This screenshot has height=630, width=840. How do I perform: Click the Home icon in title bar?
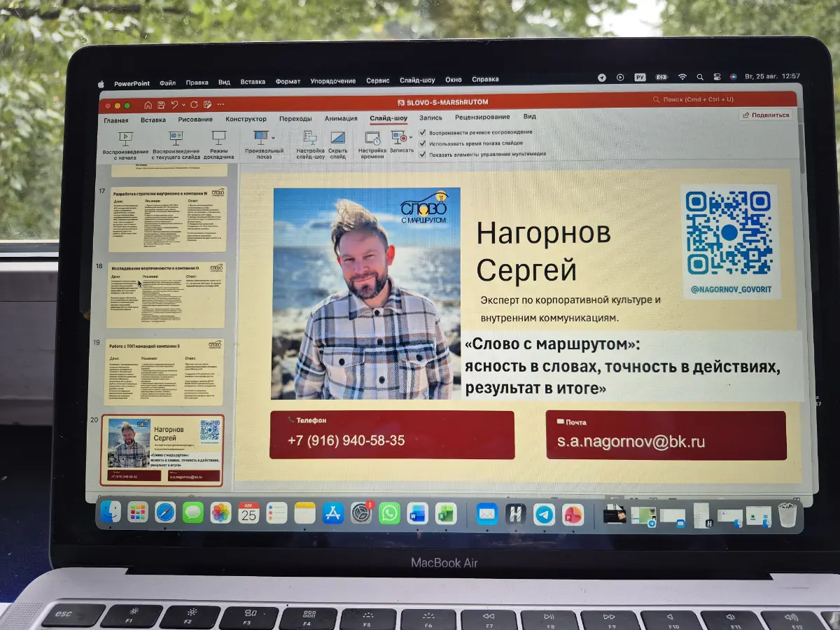coord(148,105)
